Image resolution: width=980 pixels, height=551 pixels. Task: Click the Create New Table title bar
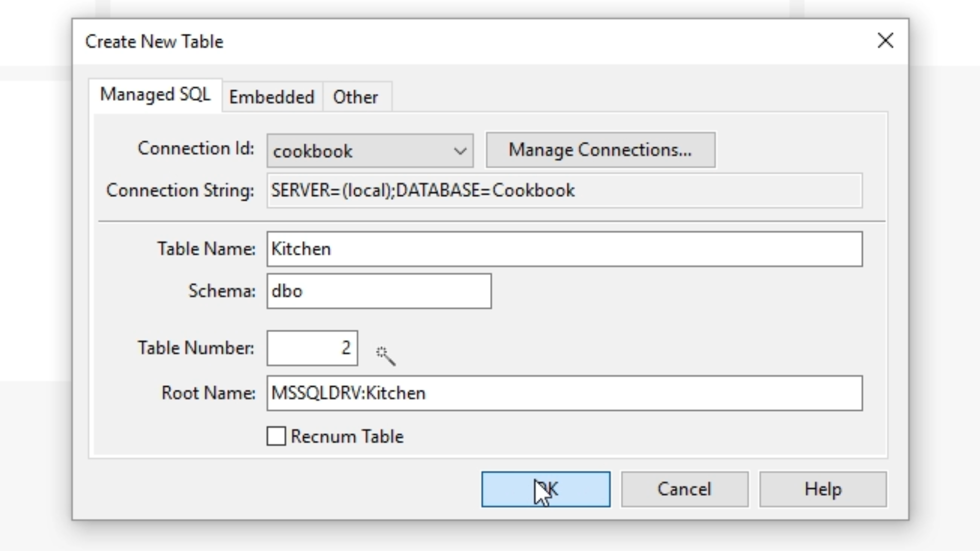click(459, 41)
